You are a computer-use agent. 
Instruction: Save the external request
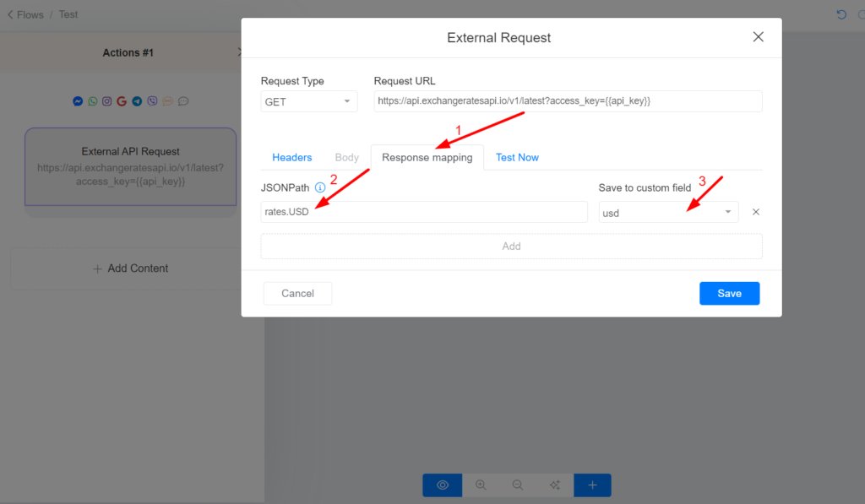click(x=729, y=293)
